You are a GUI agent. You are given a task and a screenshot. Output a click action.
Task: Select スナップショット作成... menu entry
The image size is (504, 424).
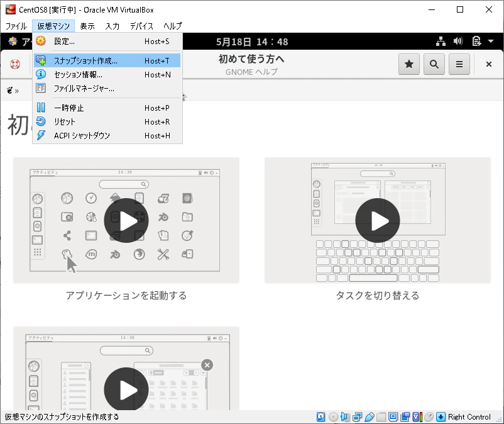pos(107,60)
